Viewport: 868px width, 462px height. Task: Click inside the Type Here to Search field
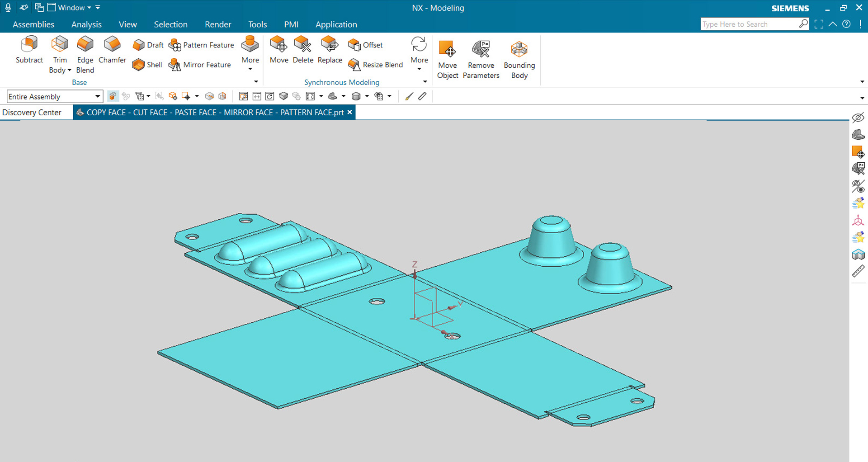pos(750,24)
